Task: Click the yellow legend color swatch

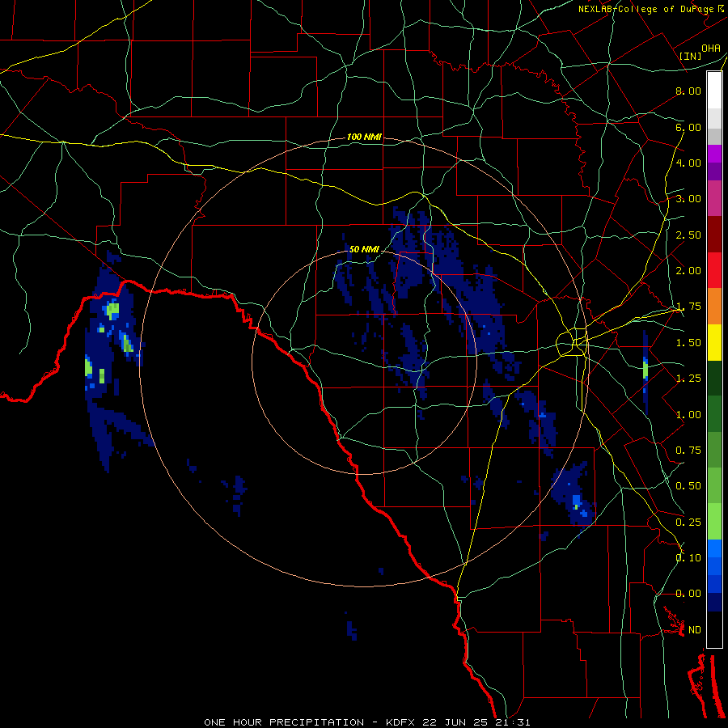Action: (714, 343)
